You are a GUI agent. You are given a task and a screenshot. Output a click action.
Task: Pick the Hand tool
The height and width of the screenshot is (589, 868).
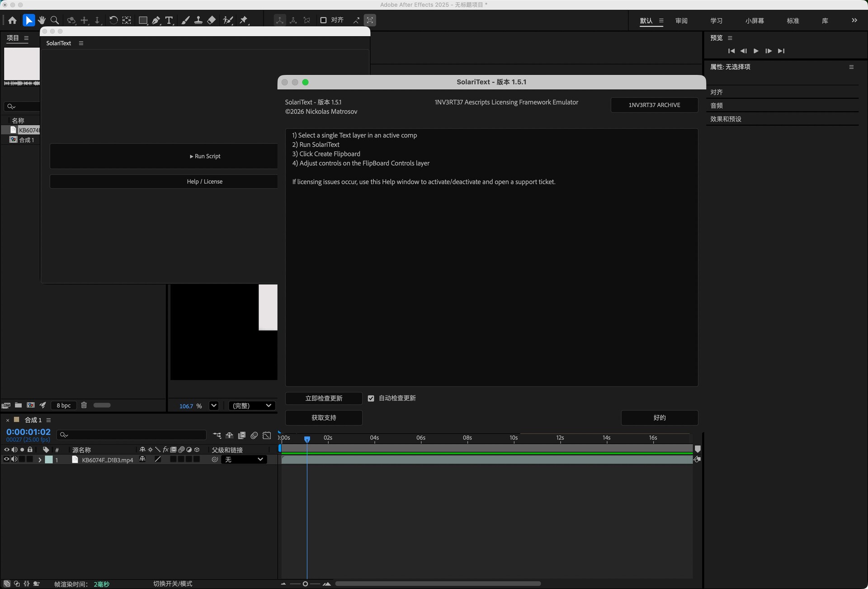42,20
